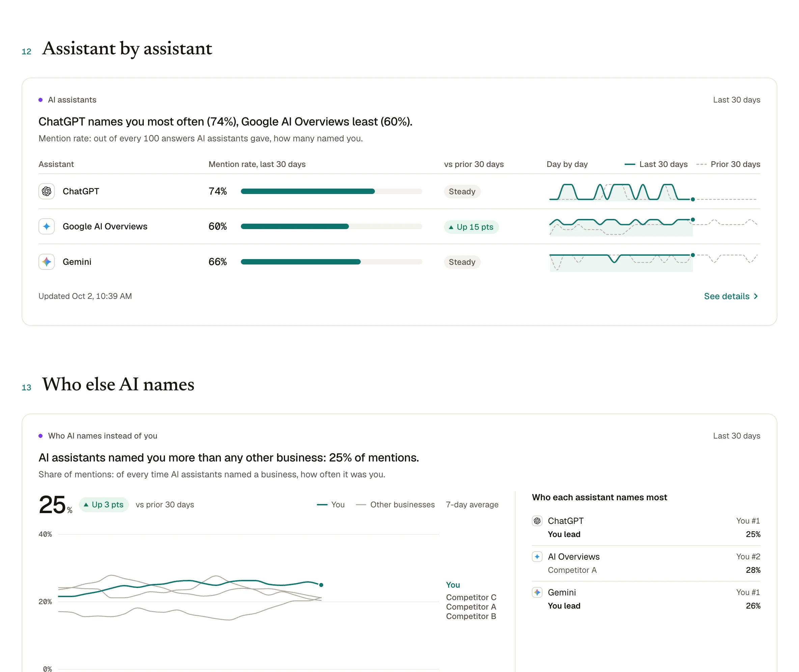The height and width of the screenshot is (672, 799).
Task: Click 'Last 30 days' label on AI assistants card
Action: 737,100
